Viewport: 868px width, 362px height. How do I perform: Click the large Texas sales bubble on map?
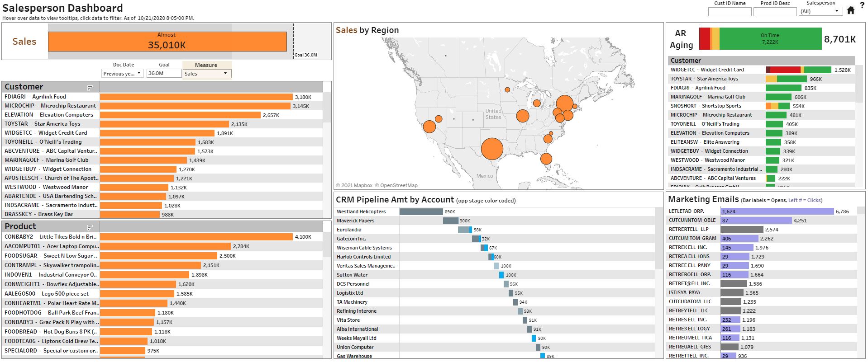coord(492,149)
